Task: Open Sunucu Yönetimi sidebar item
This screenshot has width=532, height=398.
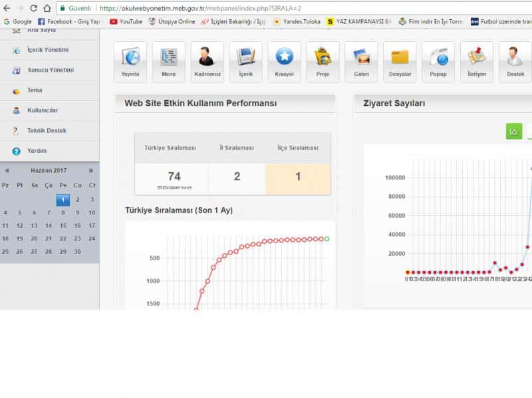Action: pos(51,70)
